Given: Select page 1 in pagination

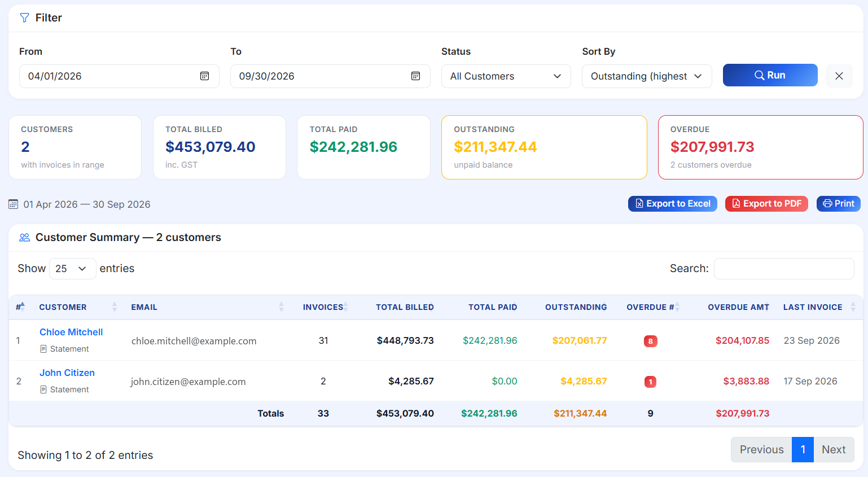Looking at the screenshot, I should 803,449.
